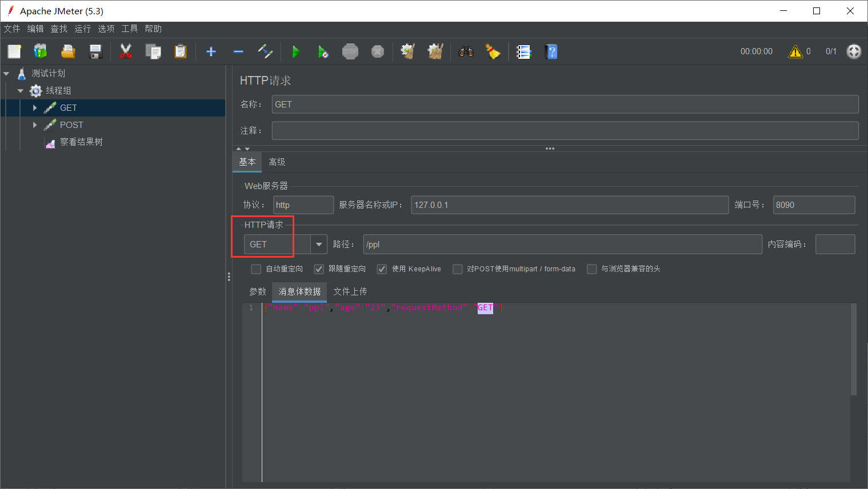Click the 名称 field containing GET

coord(565,105)
